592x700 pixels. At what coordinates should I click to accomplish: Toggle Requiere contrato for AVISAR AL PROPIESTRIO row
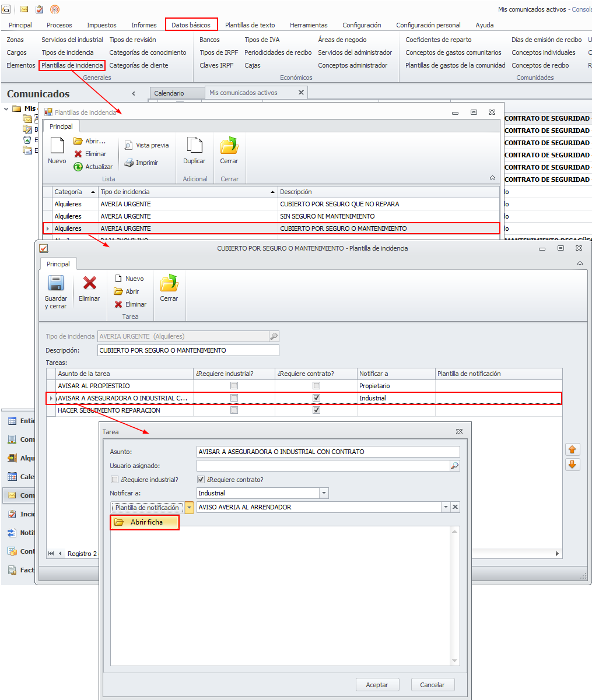coord(316,386)
